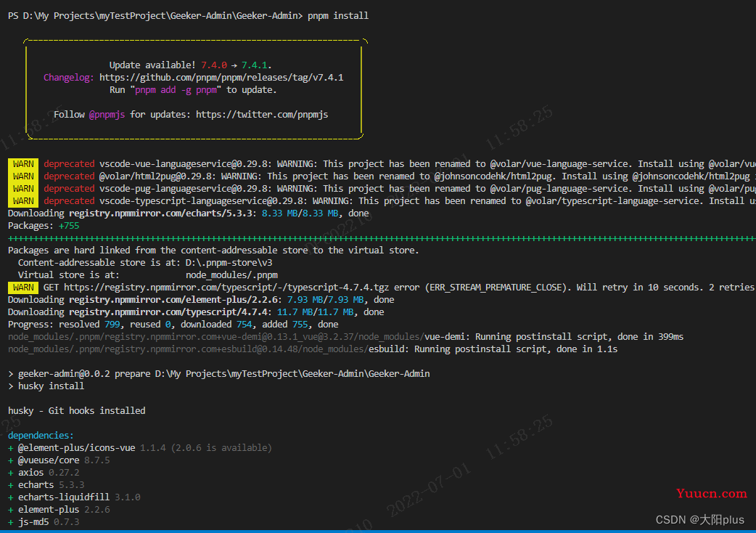Image resolution: width=756 pixels, height=533 pixels.
Task: Click the esbuild postinstall script line
Action: click(313, 349)
